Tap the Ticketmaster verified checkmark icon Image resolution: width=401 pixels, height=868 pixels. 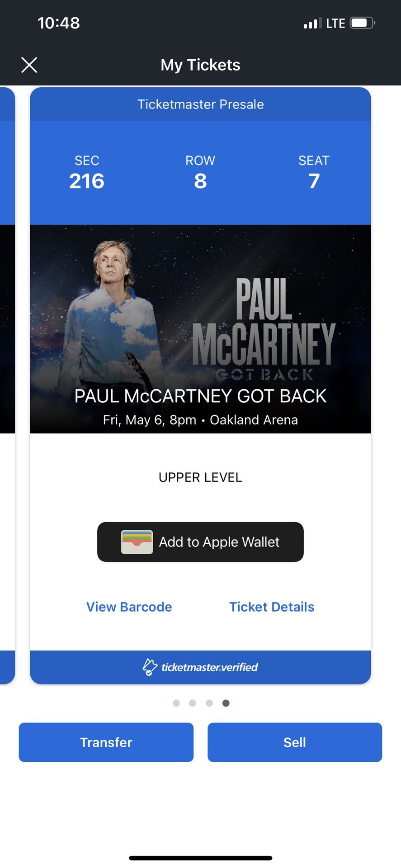pos(150,667)
